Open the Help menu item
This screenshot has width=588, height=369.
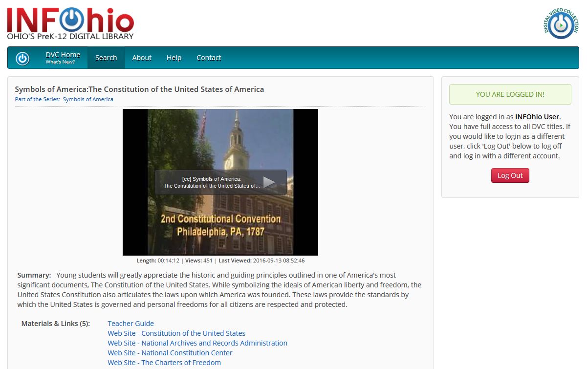point(174,58)
